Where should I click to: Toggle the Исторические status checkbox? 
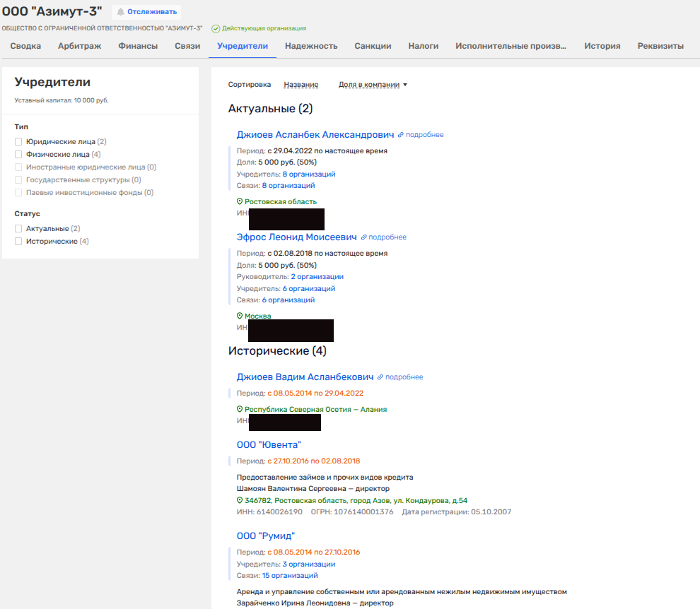point(18,242)
